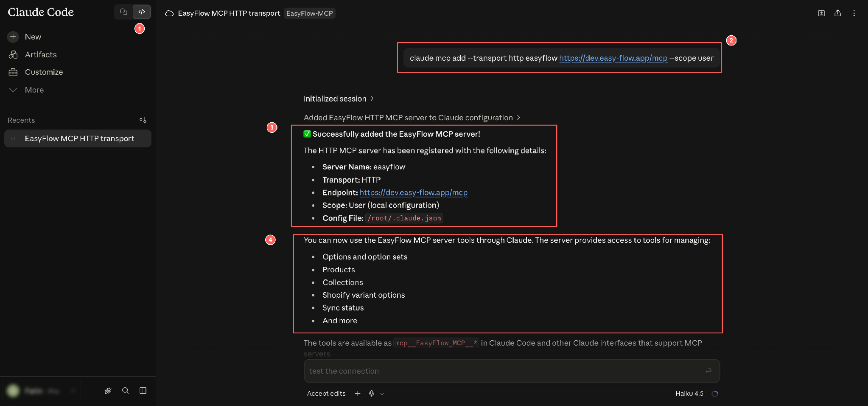Click the cloud icon beside session title
Image resolution: width=868 pixels, height=406 pixels.
click(169, 13)
